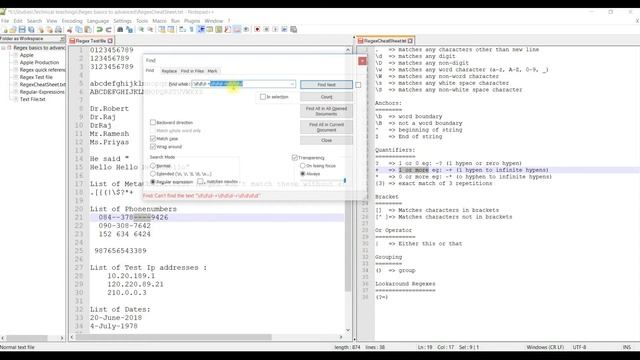Click the Cut toolbar icon
Screen dimensions: 640x360
70,29
